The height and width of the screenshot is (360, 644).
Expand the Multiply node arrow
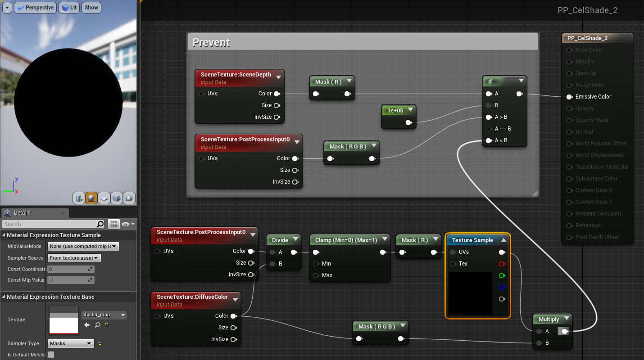pos(566,319)
